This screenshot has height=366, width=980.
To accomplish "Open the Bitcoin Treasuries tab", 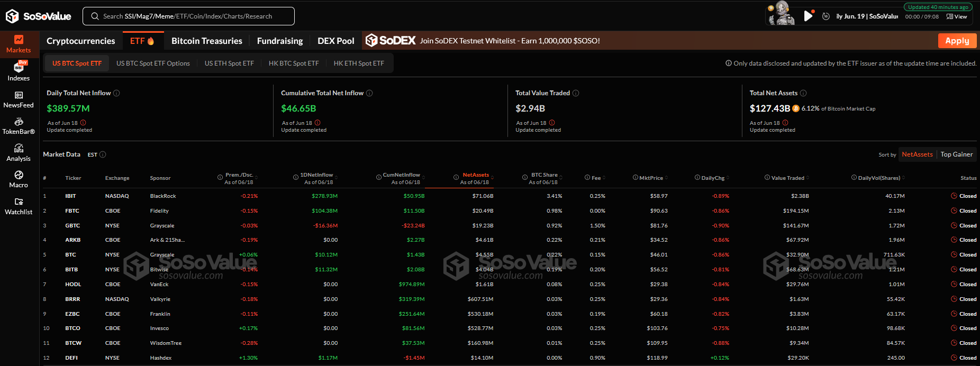I will click(207, 41).
